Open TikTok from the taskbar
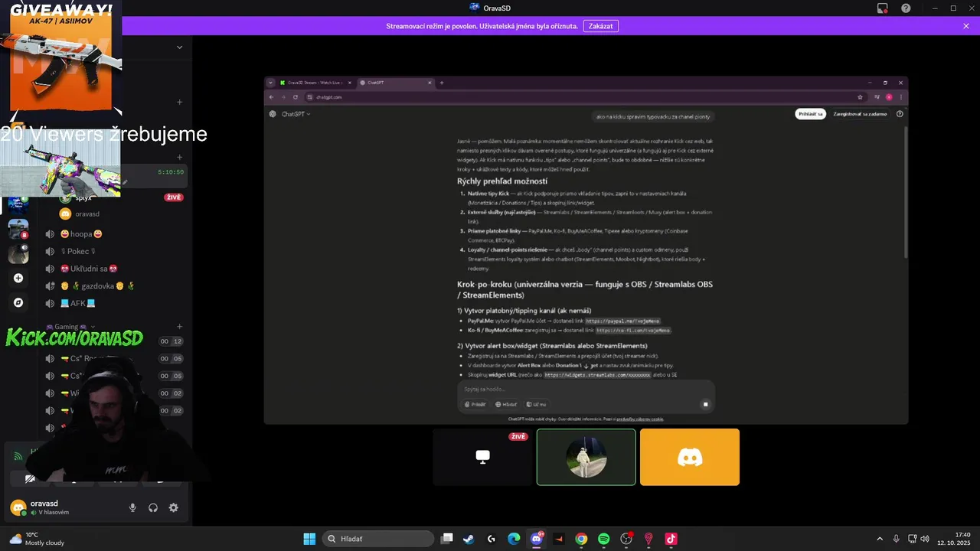 [671, 539]
